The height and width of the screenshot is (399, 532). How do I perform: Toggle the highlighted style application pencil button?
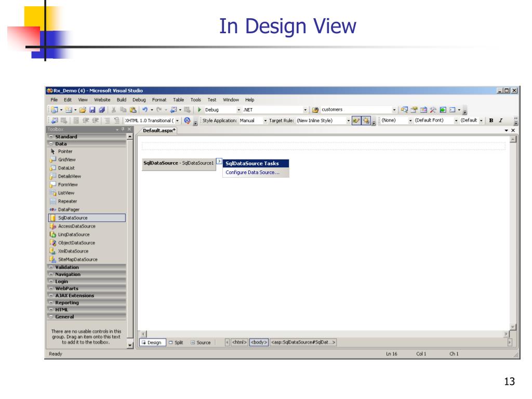[x=356, y=121]
